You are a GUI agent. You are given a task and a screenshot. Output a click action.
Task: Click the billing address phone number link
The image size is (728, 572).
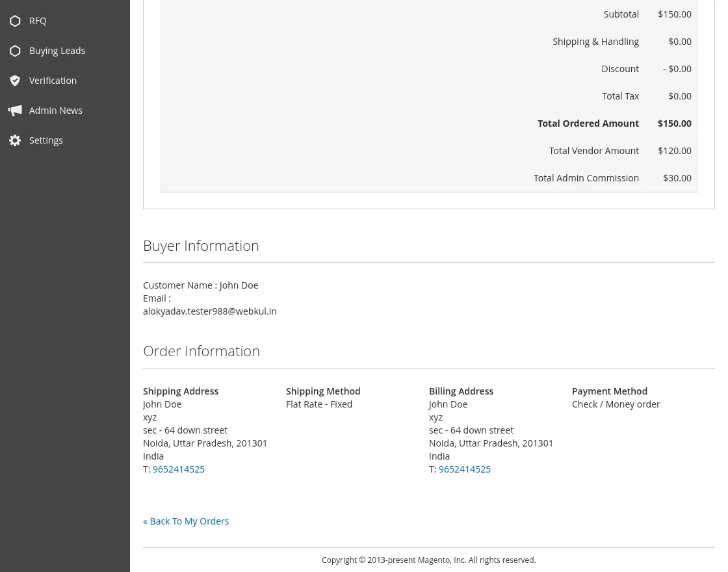(x=465, y=469)
